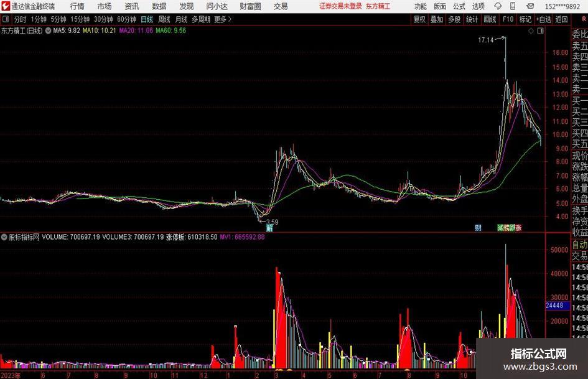
Task: Click the 返回 back button
Action: pos(561,19)
